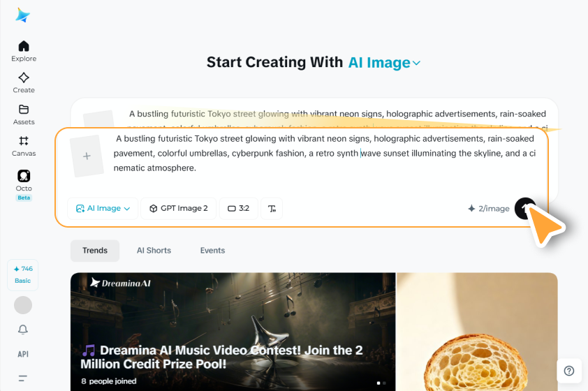Submit prompt with the generate arrow button
Viewport: 588px width, 391px height.
(x=525, y=209)
